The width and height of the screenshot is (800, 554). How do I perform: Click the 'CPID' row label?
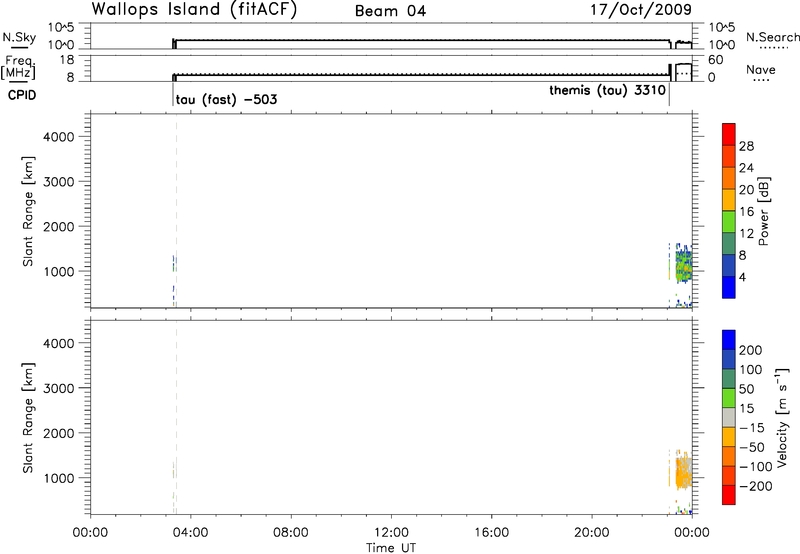pos(22,95)
